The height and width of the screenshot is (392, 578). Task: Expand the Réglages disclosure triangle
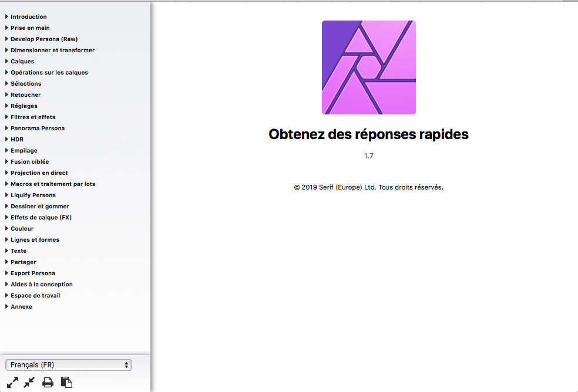pyautogui.click(x=6, y=106)
